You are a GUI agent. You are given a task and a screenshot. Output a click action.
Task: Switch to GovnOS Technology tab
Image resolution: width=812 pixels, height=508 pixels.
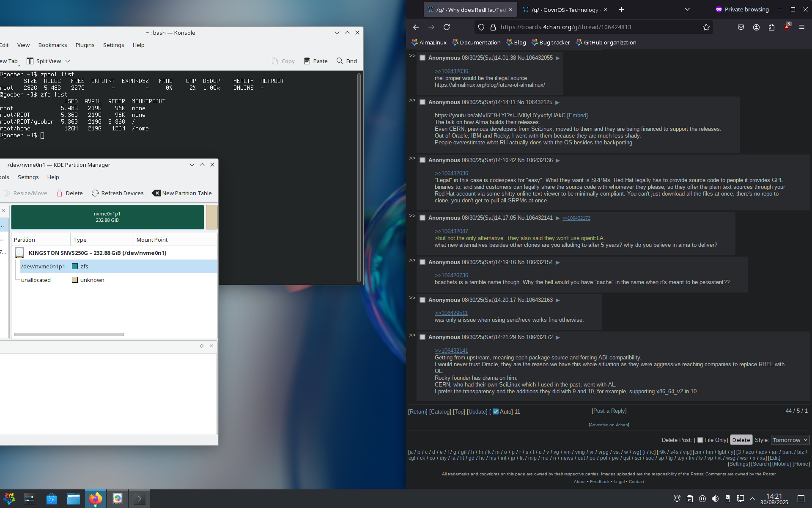(565, 9)
